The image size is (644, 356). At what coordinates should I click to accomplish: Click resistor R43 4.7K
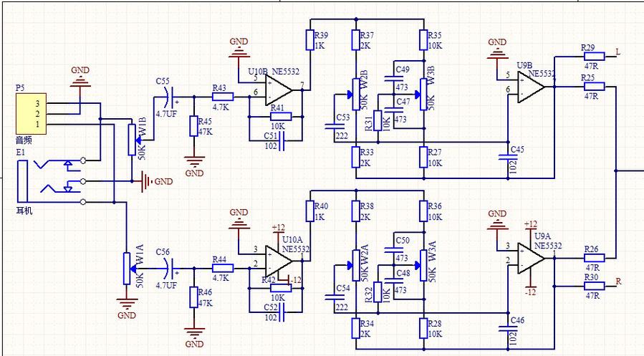pos(222,95)
